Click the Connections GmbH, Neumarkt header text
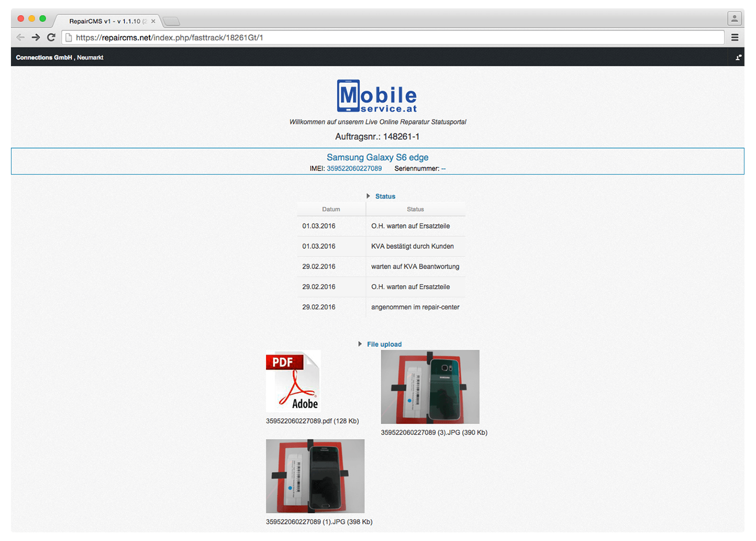Viewport: 756px width, 541px height. 59,58
